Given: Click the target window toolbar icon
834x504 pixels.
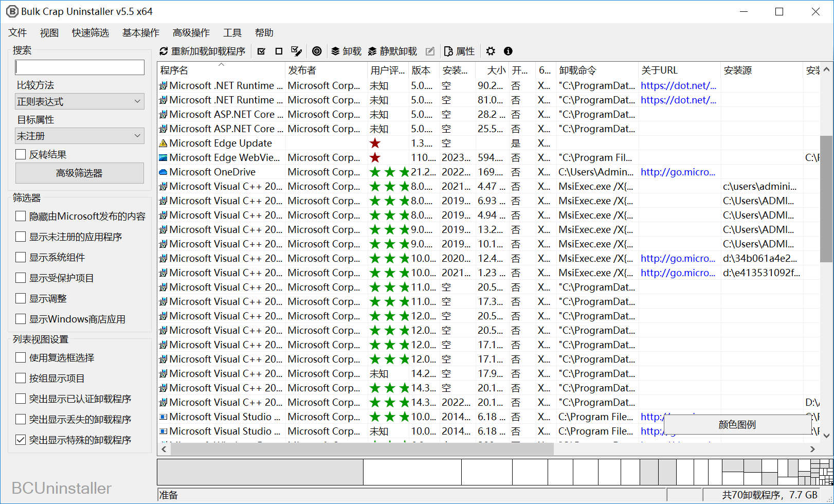Looking at the screenshot, I should [317, 51].
